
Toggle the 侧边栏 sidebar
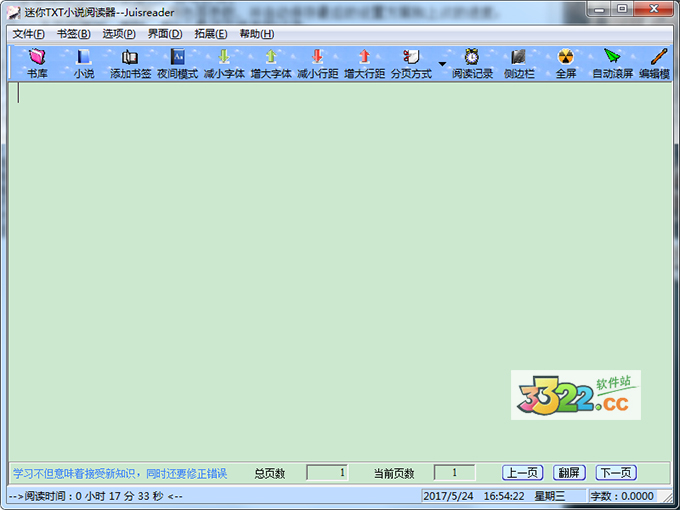(519, 63)
